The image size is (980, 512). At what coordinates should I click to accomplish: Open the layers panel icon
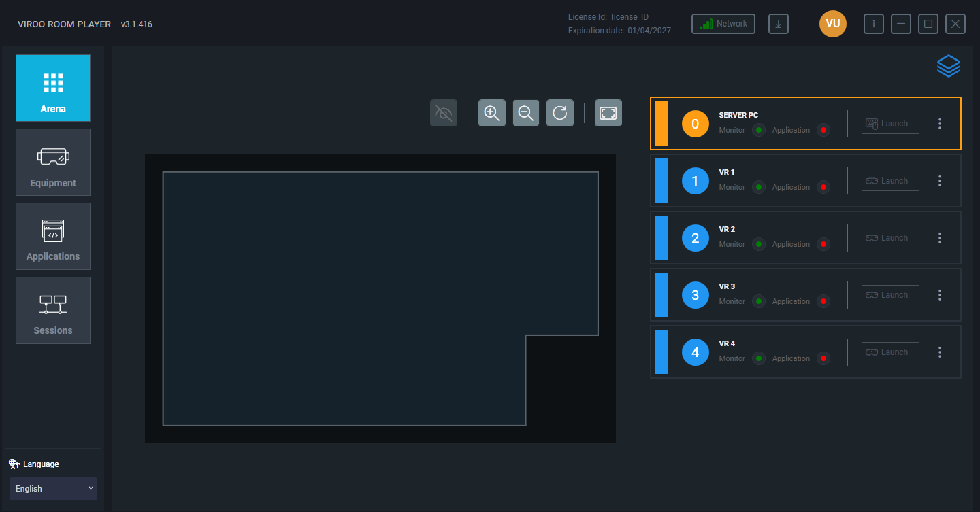point(948,66)
